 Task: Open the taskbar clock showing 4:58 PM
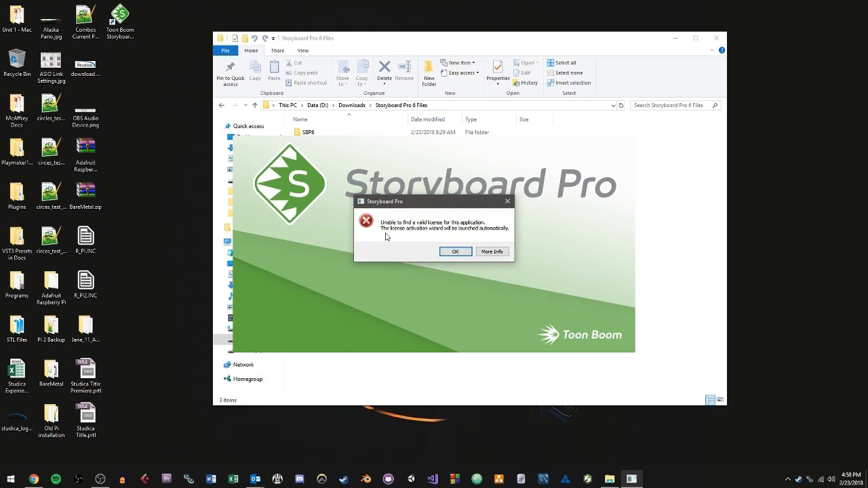[850, 479]
